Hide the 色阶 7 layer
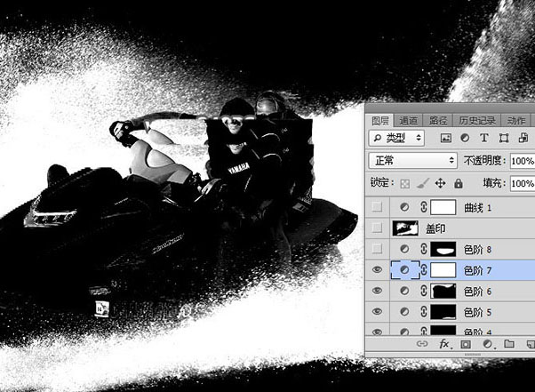 (x=377, y=270)
